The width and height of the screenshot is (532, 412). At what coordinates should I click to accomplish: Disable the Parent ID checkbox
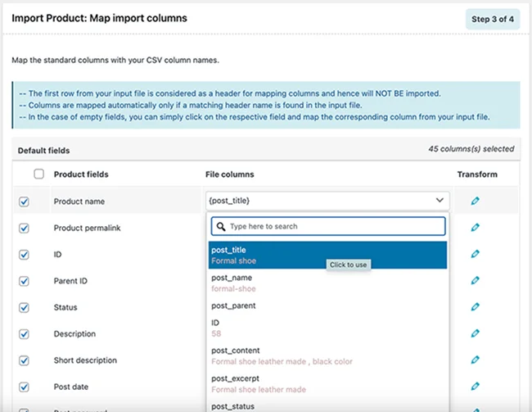point(24,281)
